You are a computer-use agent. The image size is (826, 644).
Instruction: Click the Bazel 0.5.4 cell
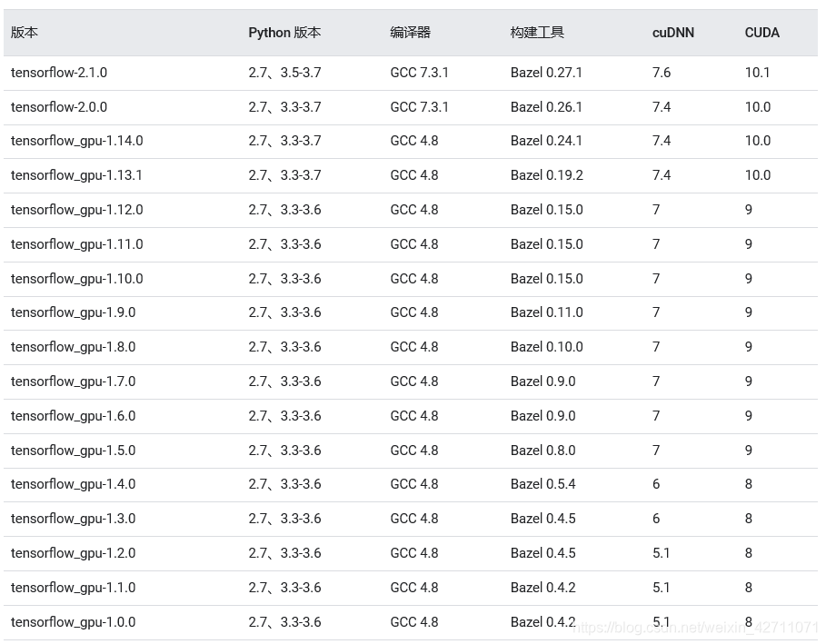[x=543, y=484]
